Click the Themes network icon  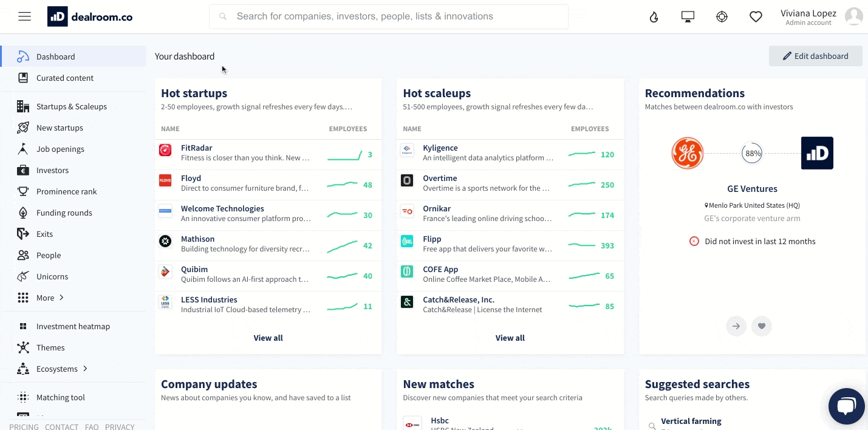pyautogui.click(x=23, y=347)
